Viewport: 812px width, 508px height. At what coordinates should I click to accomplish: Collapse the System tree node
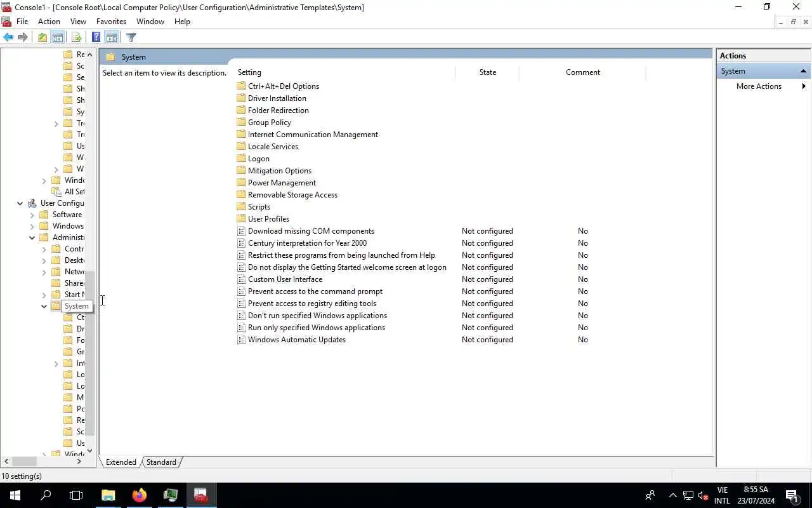click(x=44, y=306)
